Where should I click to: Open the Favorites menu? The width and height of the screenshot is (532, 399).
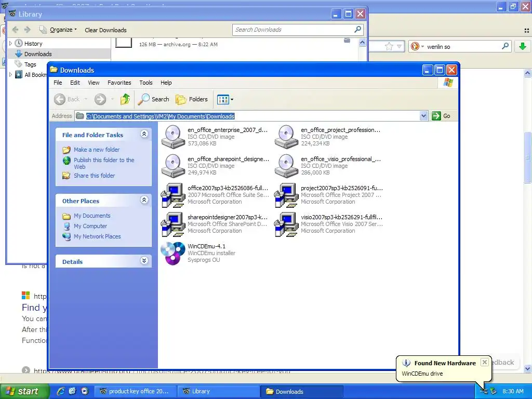(119, 83)
